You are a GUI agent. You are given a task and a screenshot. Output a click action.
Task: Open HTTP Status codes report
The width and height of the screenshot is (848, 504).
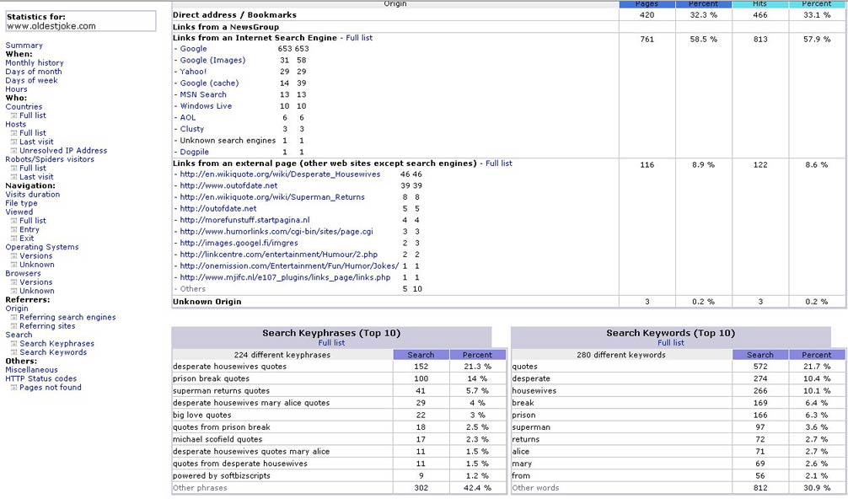tap(41, 378)
